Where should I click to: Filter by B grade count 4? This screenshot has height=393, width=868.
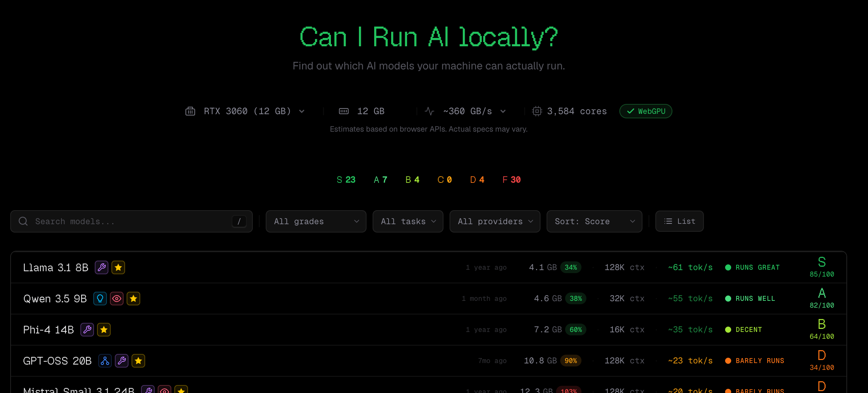[x=412, y=180]
